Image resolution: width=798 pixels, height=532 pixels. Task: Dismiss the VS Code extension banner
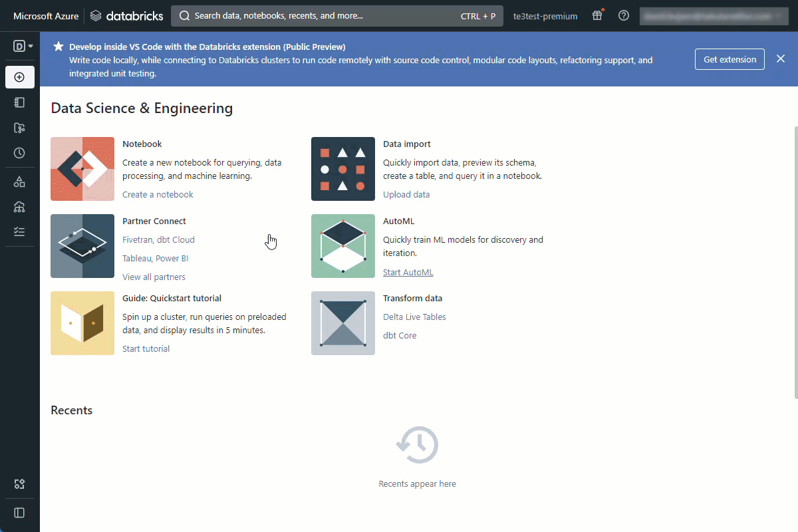pyautogui.click(x=781, y=59)
